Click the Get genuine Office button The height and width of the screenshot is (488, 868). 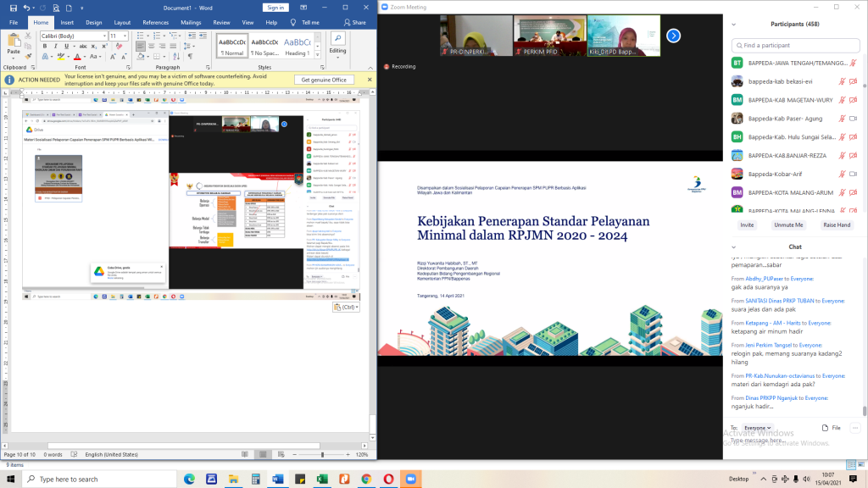pyautogui.click(x=324, y=80)
